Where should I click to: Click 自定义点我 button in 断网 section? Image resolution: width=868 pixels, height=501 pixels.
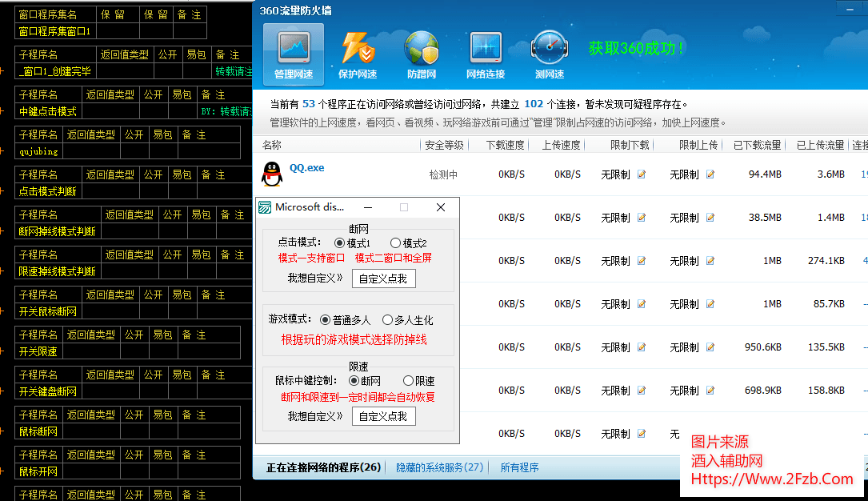(383, 279)
